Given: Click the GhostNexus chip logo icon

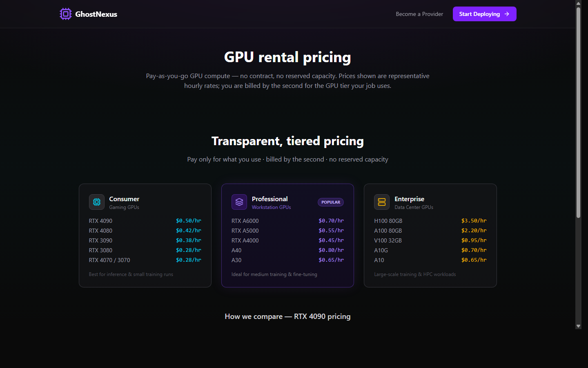Looking at the screenshot, I should 66,13.
